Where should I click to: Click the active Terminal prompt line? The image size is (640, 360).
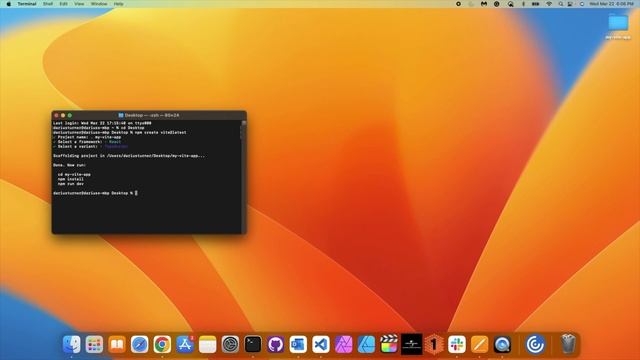[95, 193]
